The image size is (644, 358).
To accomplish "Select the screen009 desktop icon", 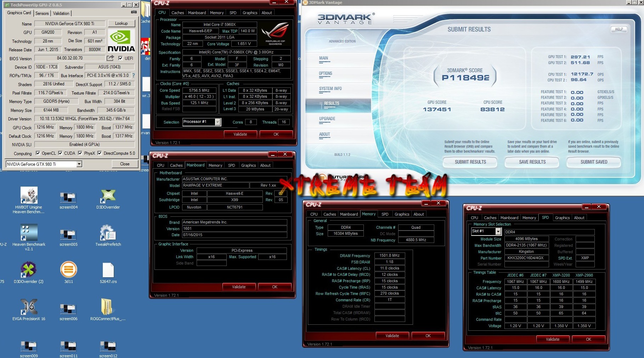I will pyautogui.click(x=29, y=350).
